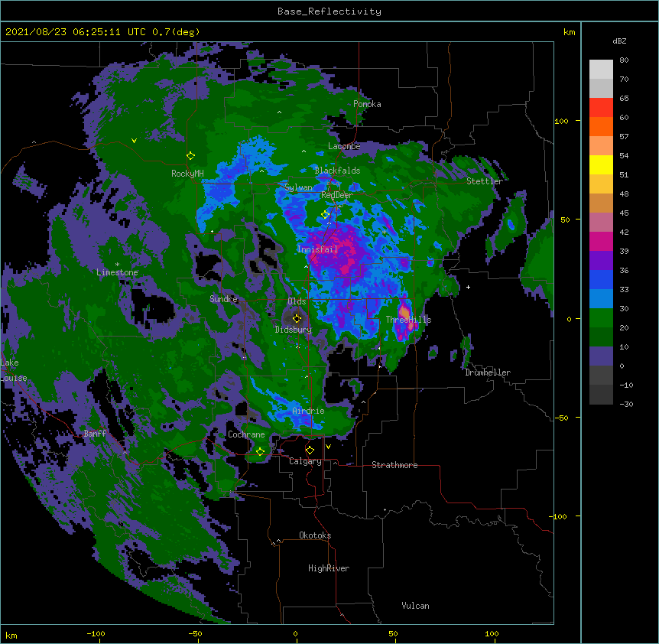
Task: Select the Vulcan label
Action: coord(415,606)
